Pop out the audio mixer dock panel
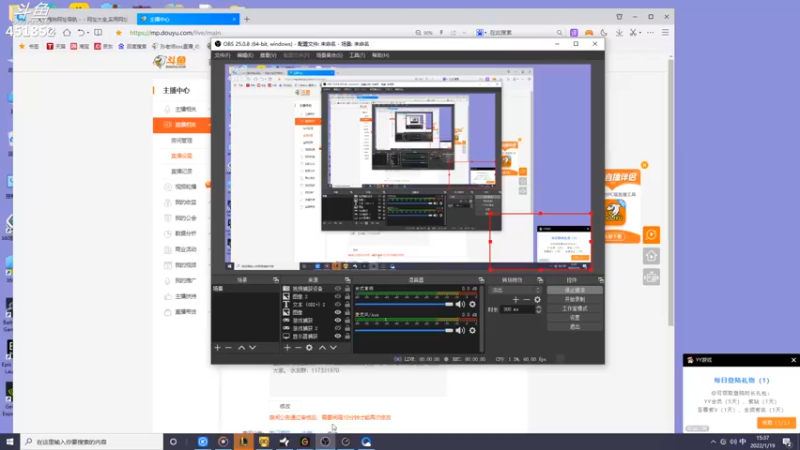This screenshot has height=450, width=800. (x=481, y=280)
